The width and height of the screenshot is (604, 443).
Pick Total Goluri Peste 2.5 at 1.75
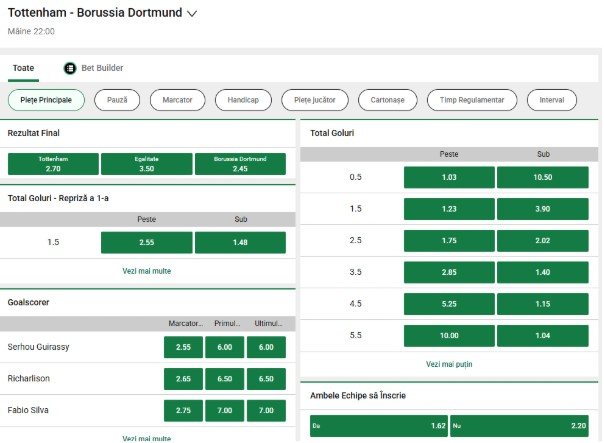[x=449, y=241]
